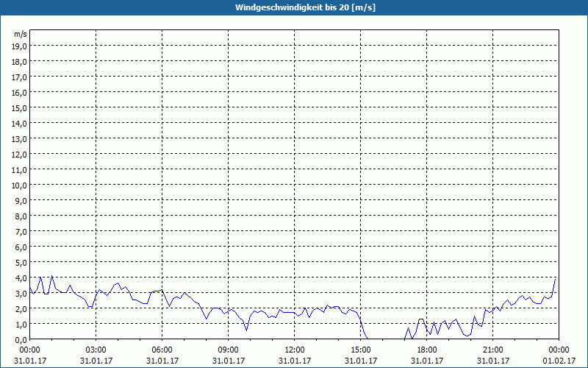The image size is (588, 368).
Task: Click the 5,0 y-axis value
Action: point(21,262)
